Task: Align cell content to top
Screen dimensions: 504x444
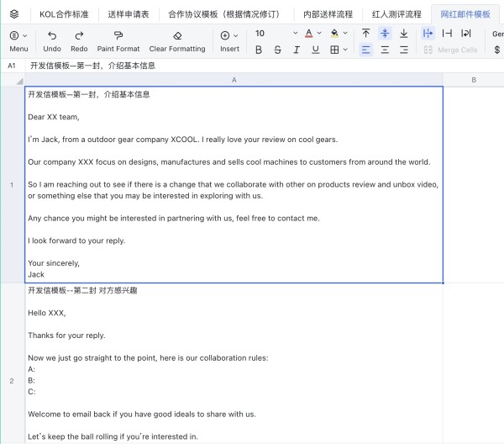Action: [365, 33]
